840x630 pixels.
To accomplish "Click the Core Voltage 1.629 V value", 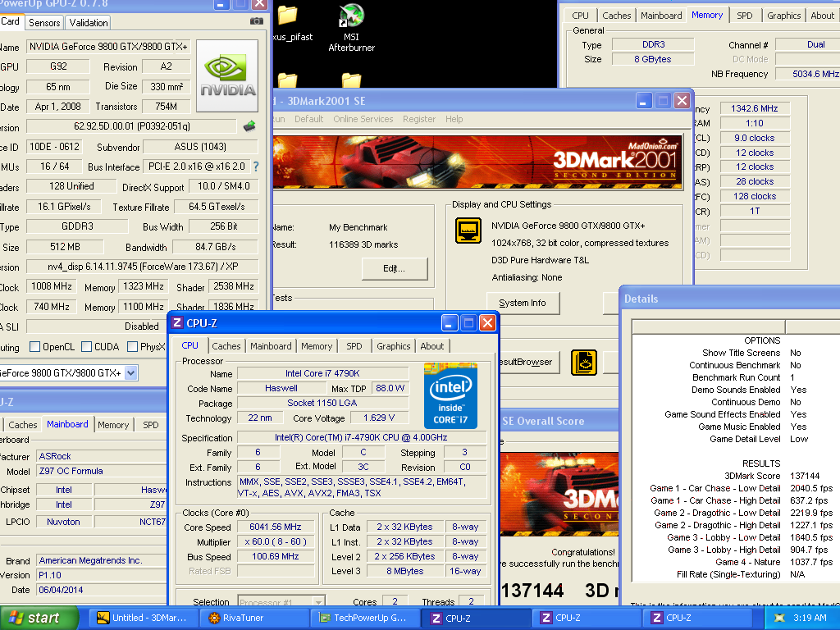I will [379, 418].
